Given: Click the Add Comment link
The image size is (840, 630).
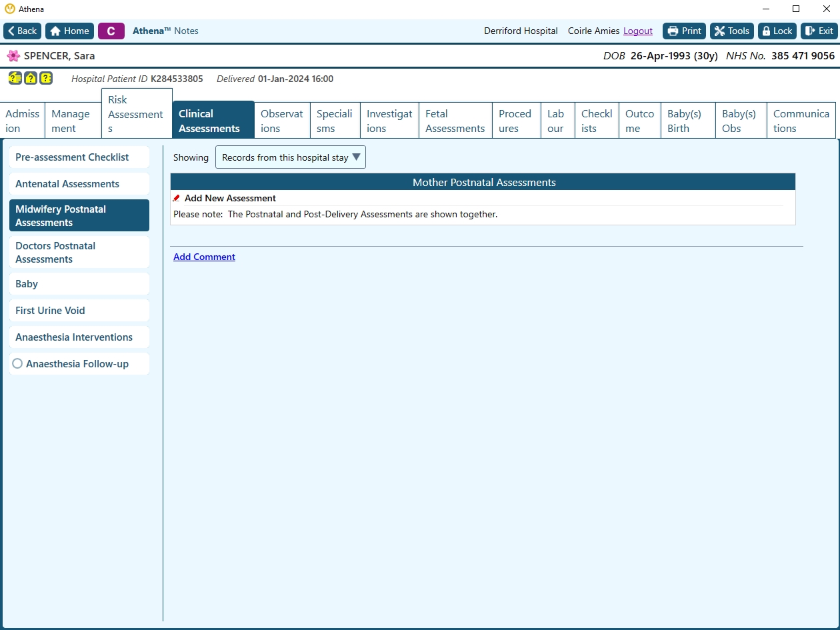Looking at the screenshot, I should click(204, 257).
